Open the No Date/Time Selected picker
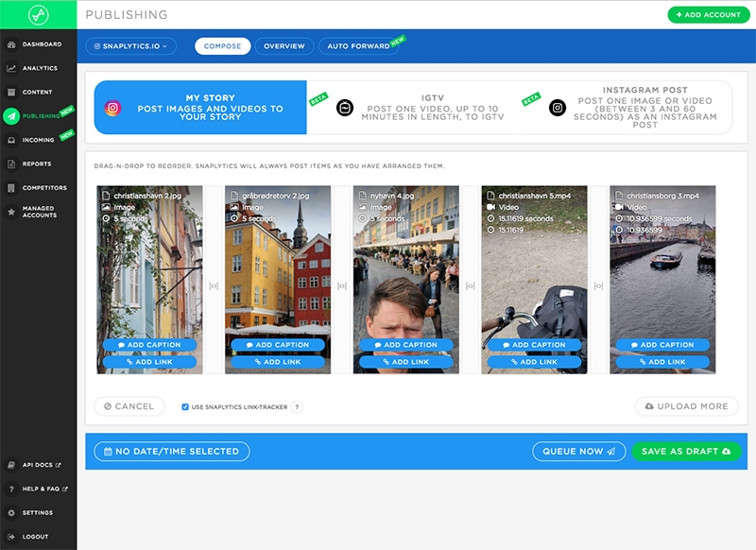 point(171,452)
